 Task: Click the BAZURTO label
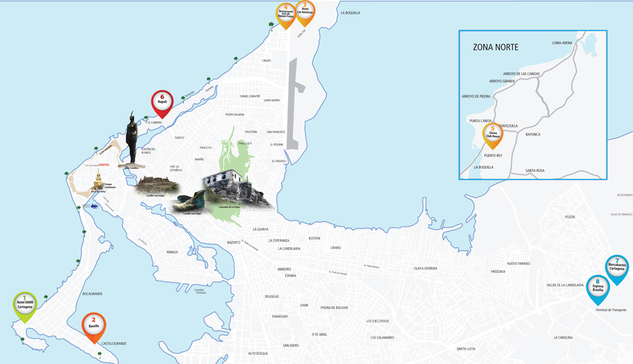(234, 242)
